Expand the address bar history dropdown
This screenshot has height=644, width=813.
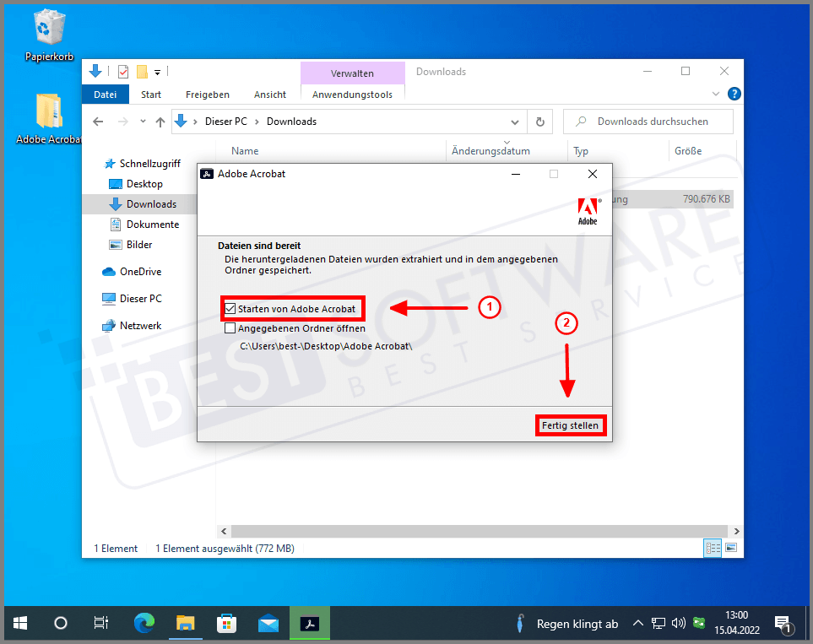[x=516, y=122]
